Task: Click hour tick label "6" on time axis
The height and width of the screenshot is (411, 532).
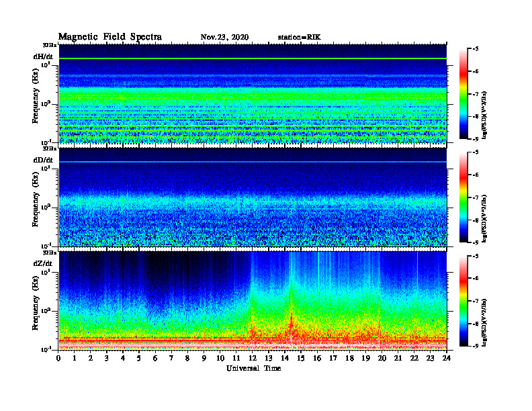Action: click(x=155, y=358)
